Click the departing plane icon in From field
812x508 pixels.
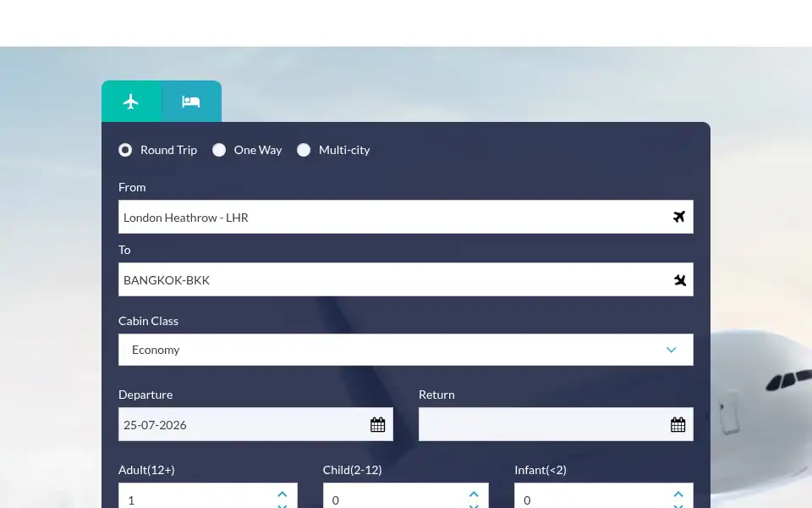[679, 217]
